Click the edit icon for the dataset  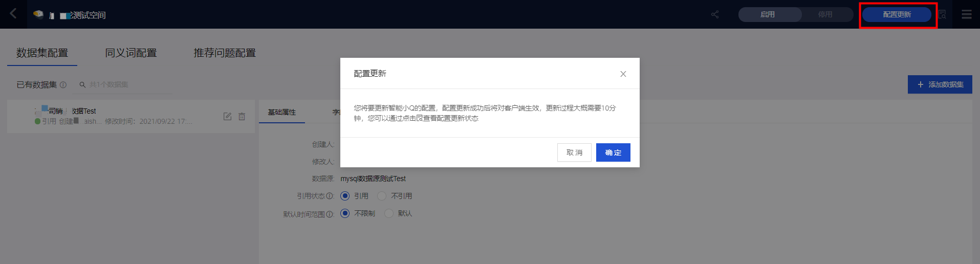click(x=227, y=117)
